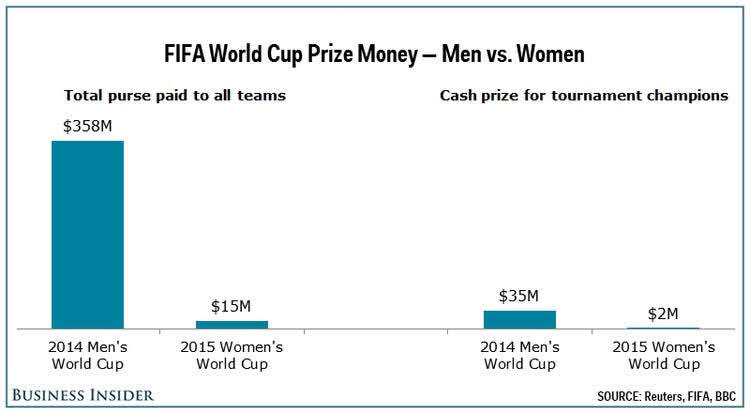Select '2015 Women's World Cup' under $2M bar
The height and width of the screenshot is (413, 750).
coord(662,355)
